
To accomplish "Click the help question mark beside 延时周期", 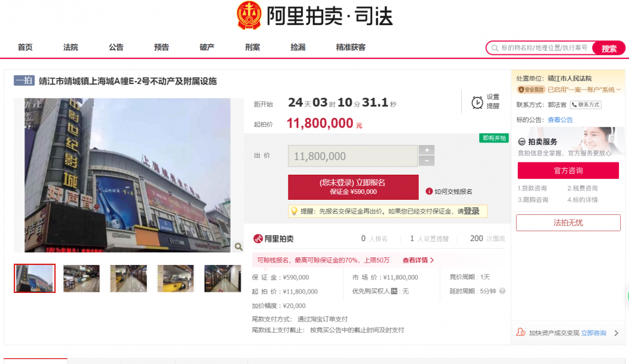I will pos(502,291).
